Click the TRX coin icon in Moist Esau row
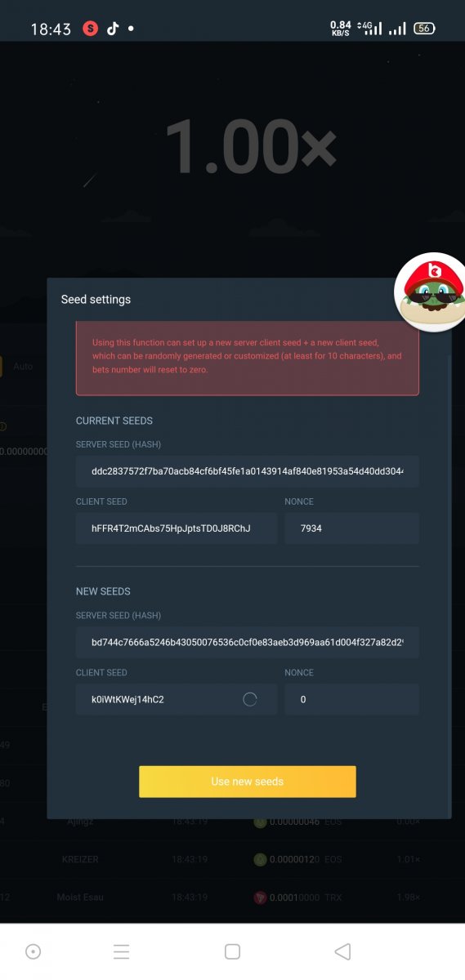The width and height of the screenshot is (465, 980). pos(260,897)
